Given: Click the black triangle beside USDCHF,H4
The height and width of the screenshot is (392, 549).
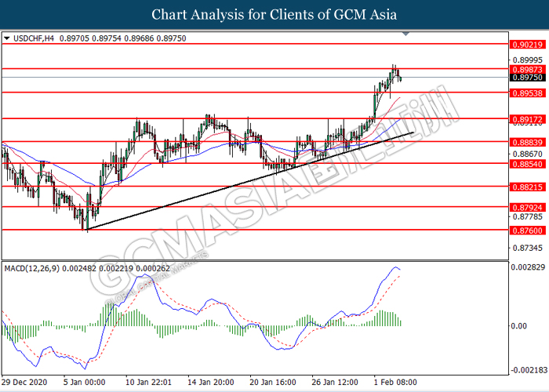Looking at the screenshot, I should coord(7,37).
